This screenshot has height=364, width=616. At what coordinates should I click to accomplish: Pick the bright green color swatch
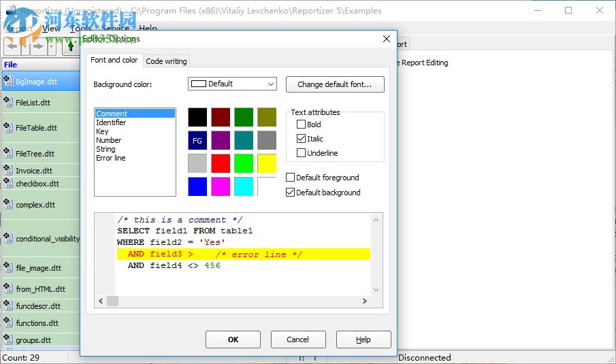244,163
